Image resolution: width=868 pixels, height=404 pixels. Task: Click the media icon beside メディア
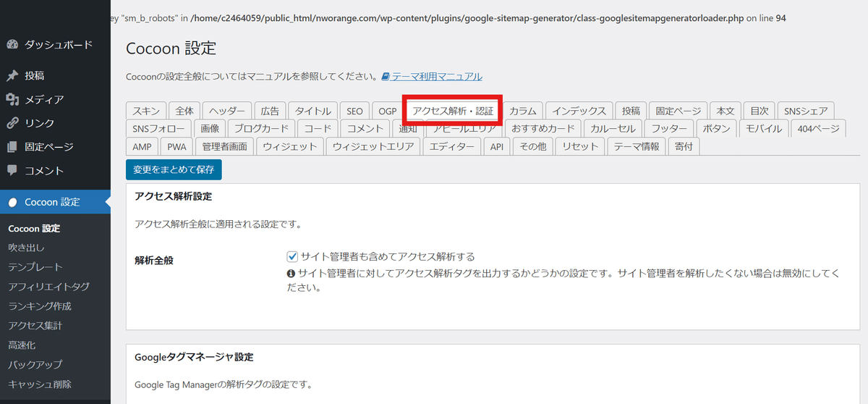(12, 100)
